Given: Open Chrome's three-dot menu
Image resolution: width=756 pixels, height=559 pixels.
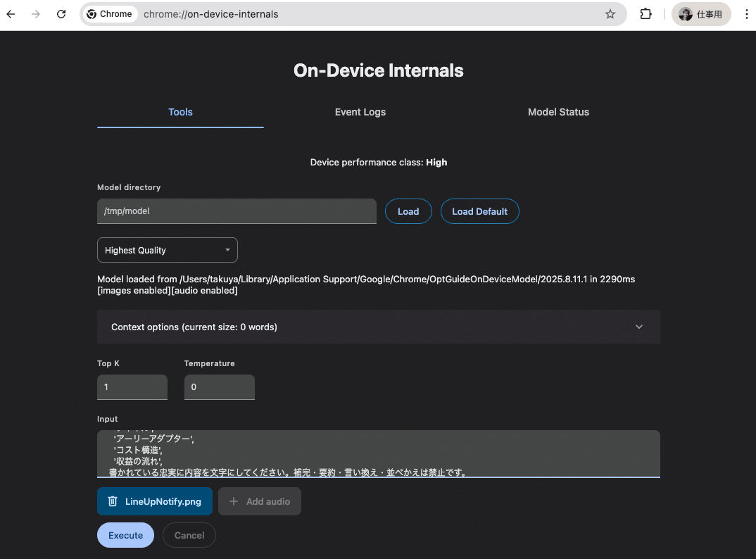Looking at the screenshot, I should click(746, 14).
